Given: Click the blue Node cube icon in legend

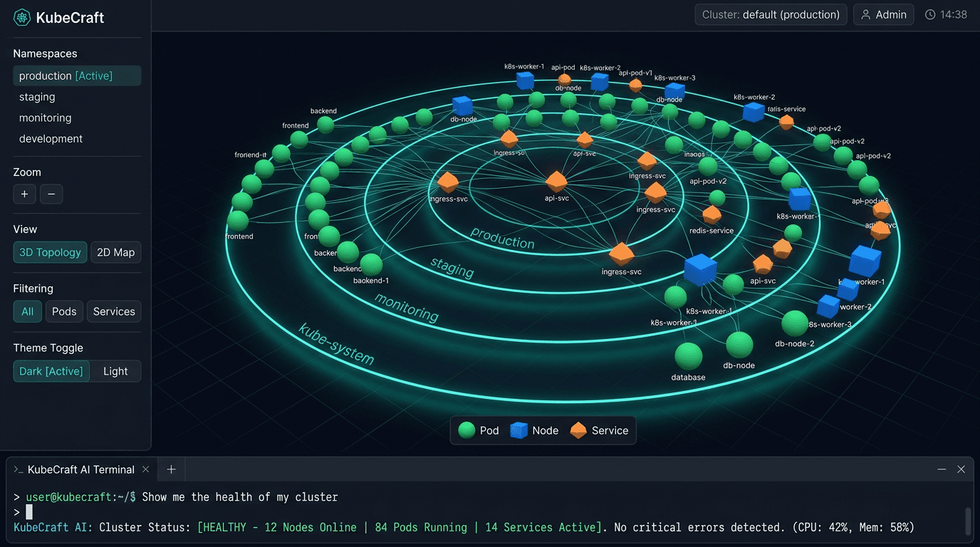Looking at the screenshot, I should 518,430.
